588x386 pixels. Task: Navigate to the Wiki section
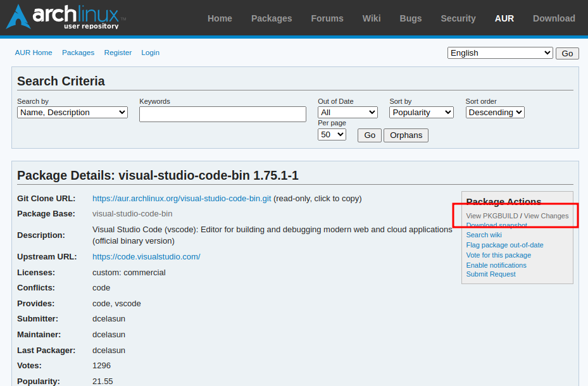pos(372,18)
